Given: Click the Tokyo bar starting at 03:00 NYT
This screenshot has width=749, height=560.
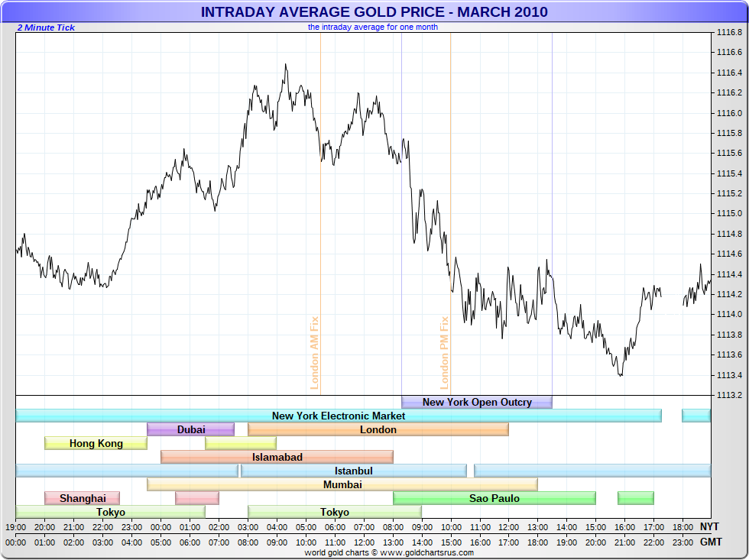Looking at the screenshot, I should coord(335,512).
